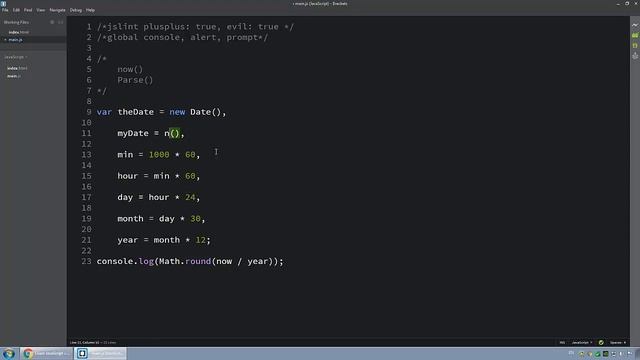Image resolution: width=640 pixels, height=360 pixels.
Task: Toggle the INS insert mode indicator
Action: 562,342
